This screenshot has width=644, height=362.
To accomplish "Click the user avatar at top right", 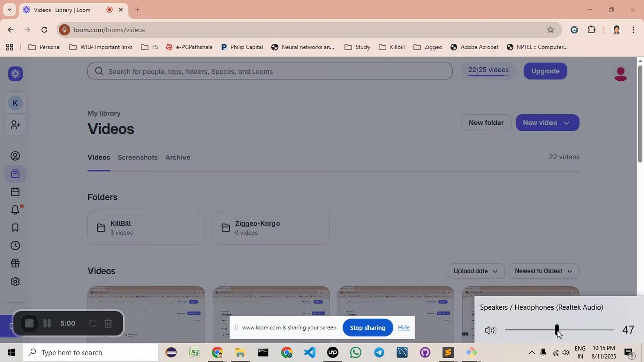I will (x=621, y=74).
